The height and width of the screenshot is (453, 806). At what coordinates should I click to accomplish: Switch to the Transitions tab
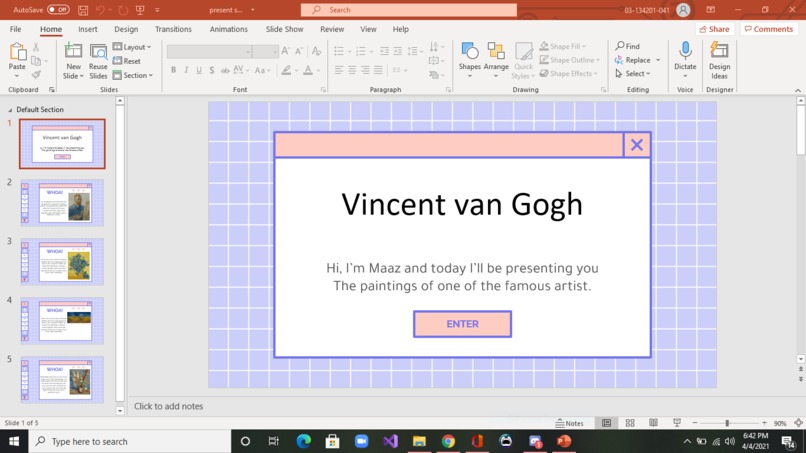pos(173,29)
